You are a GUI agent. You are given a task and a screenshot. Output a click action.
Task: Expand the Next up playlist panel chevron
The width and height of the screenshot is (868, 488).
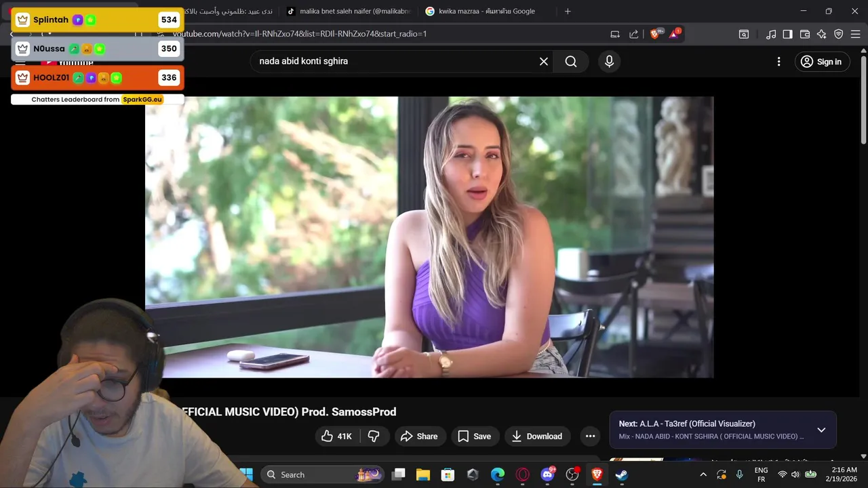(821, 430)
